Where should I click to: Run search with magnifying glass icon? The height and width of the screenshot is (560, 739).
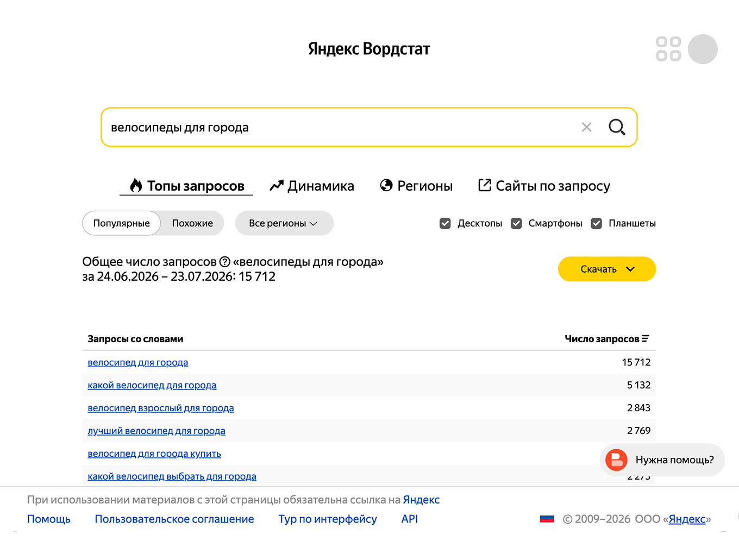(x=617, y=127)
